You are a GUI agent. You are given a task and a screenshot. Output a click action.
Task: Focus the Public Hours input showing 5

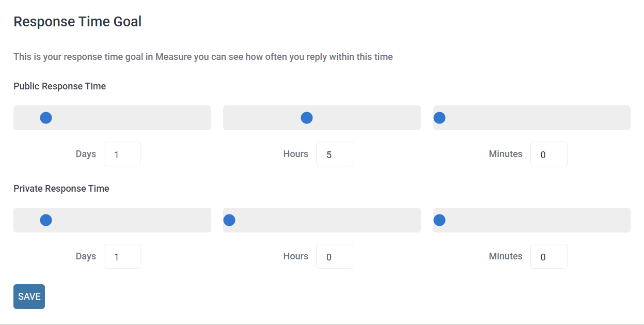pos(335,154)
